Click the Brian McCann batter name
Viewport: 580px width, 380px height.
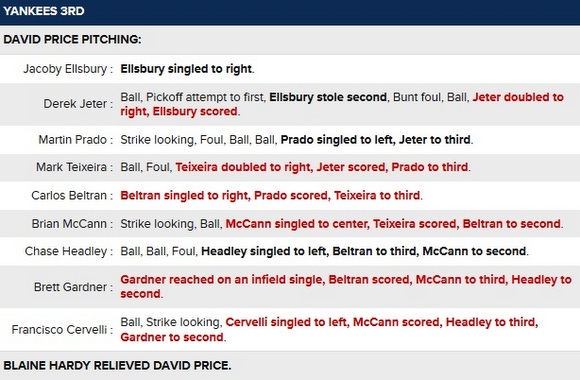(69, 223)
